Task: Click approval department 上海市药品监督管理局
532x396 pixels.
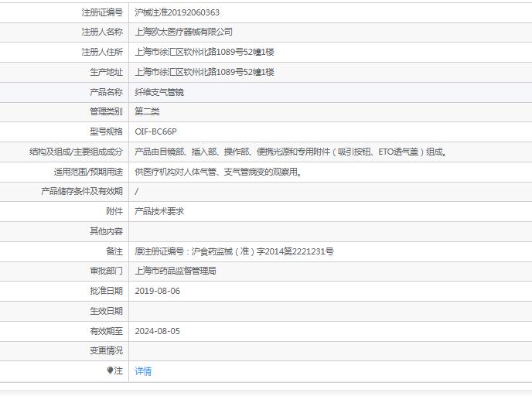Action: pyautogui.click(x=176, y=271)
